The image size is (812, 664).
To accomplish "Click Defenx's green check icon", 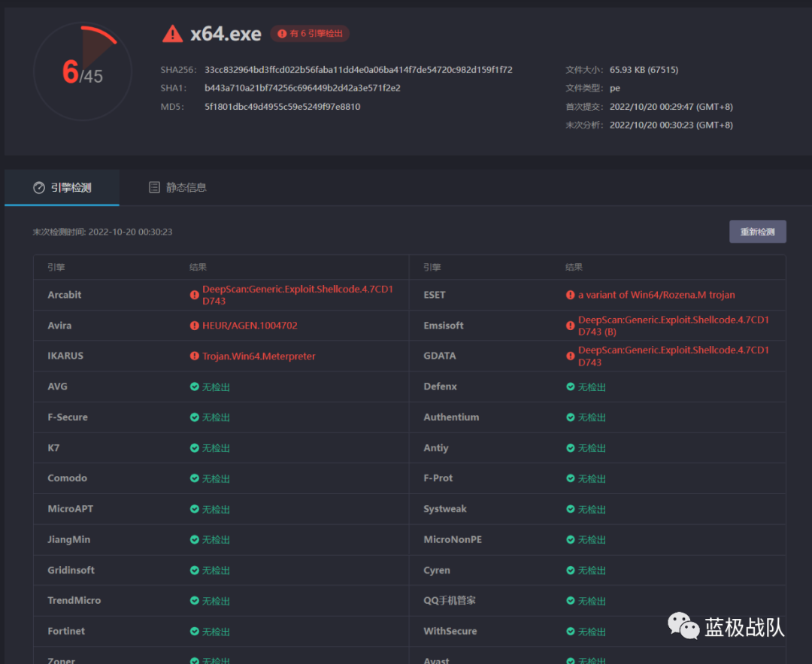I will (x=570, y=387).
